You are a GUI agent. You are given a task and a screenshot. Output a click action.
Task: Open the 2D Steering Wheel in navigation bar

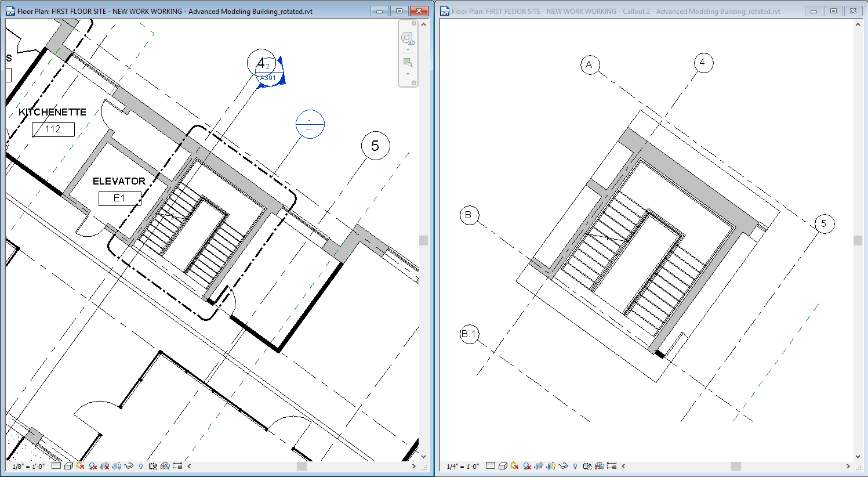pos(408,38)
